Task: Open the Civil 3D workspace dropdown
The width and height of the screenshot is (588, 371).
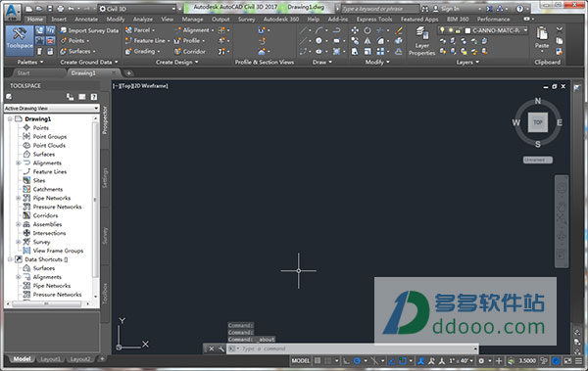Action: (x=137, y=9)
